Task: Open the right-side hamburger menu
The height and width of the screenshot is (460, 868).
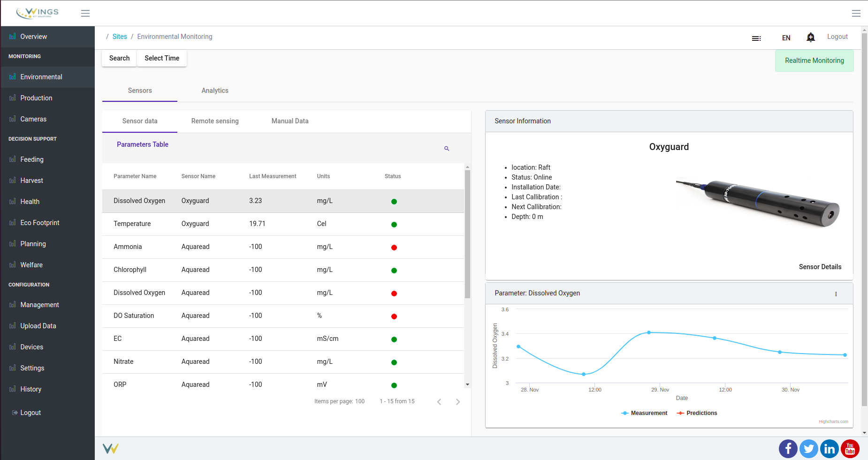Action: click(856, 14)
